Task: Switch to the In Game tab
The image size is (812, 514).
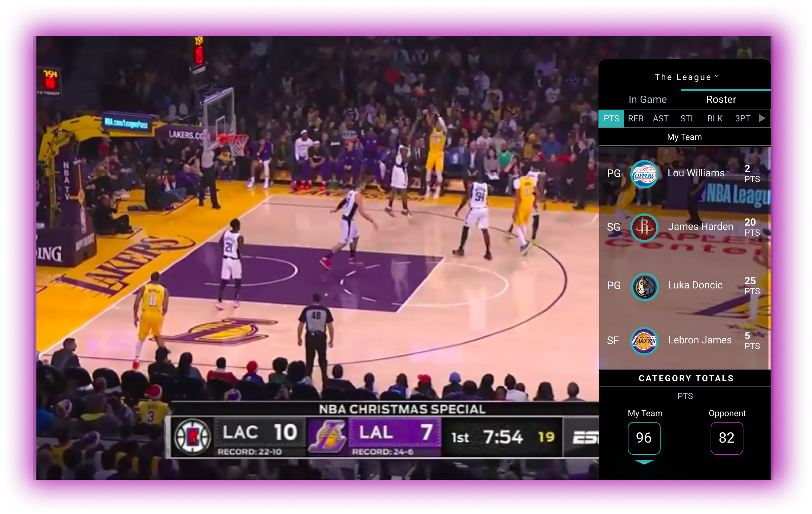Action: (x=647, y=100)
